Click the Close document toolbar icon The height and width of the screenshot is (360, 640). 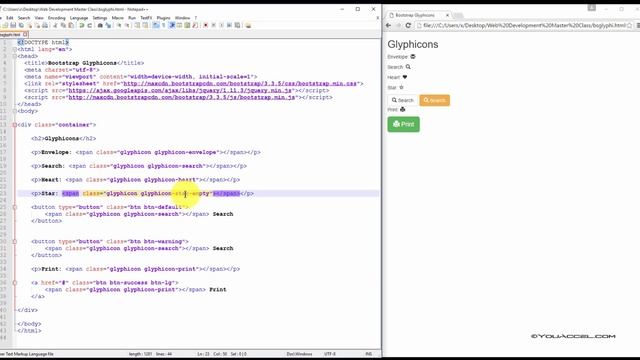(x=29, y=25)
